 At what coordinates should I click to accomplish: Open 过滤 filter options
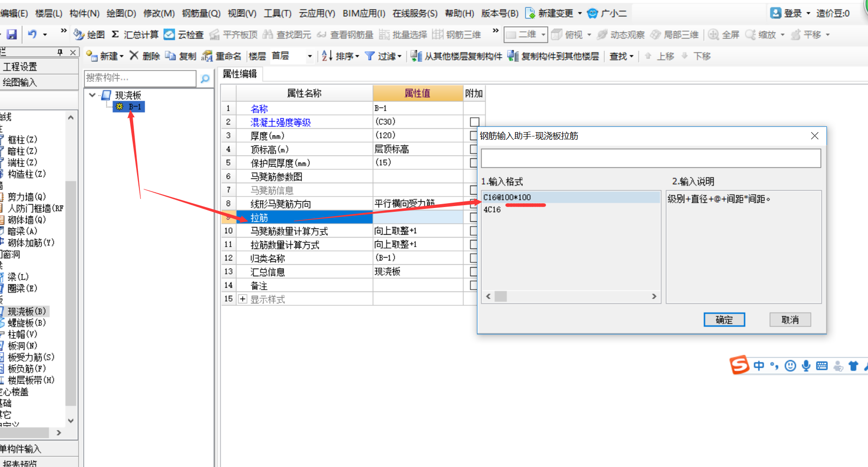click(383, 56)
